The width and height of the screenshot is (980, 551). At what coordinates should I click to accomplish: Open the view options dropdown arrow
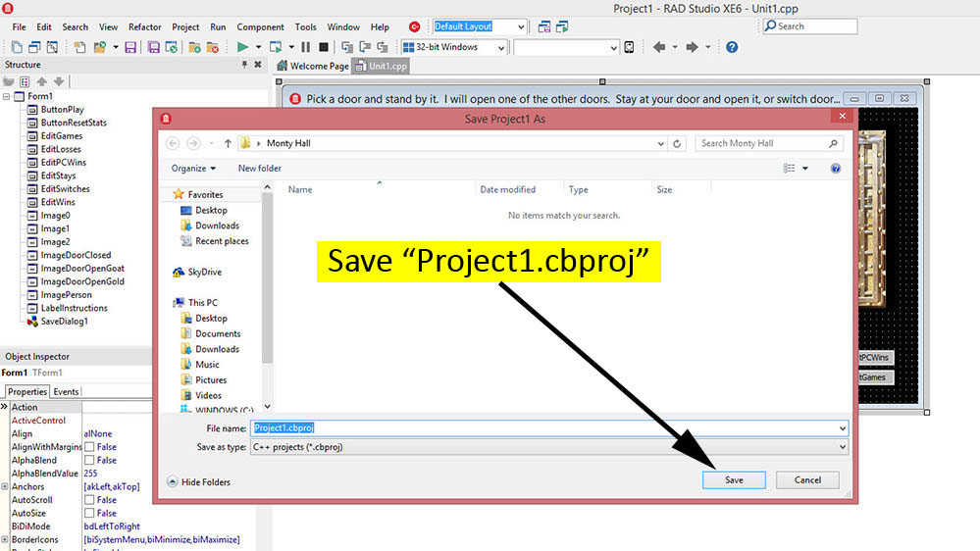pyautogui.click(x=805, y=168)
